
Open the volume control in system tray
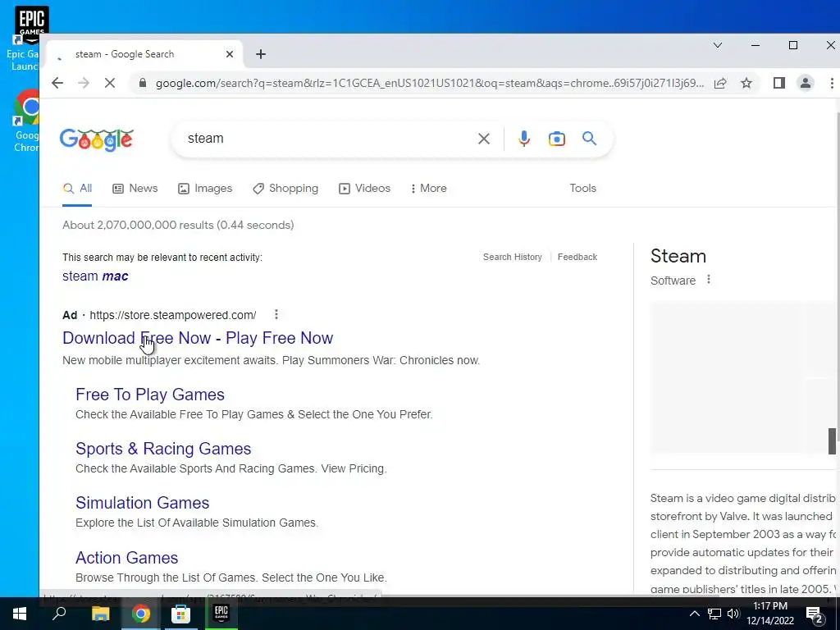(733, 614)
